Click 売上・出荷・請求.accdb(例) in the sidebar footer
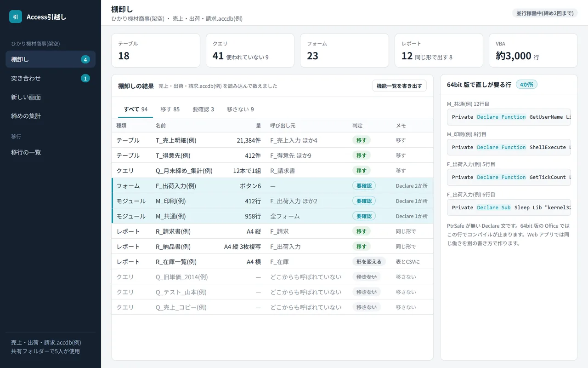This screenshot has height=368, width=588. pyautogui.click(x=46, y=343)
